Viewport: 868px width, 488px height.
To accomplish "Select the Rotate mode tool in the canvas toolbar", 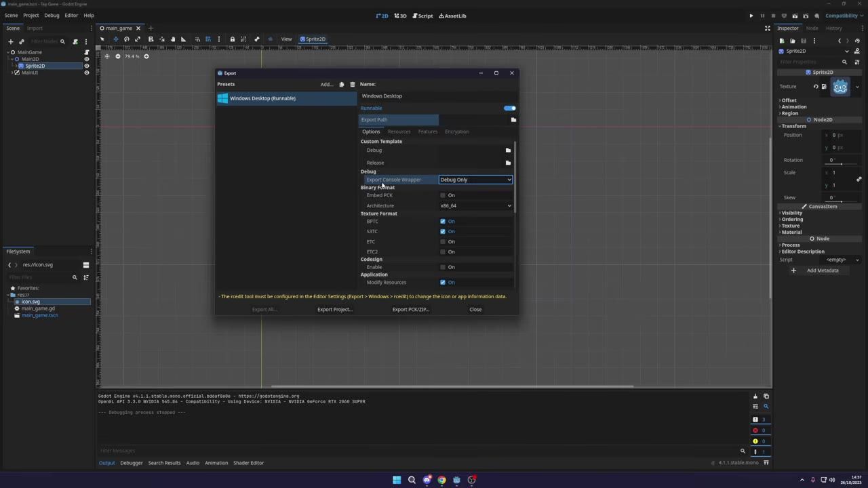I will click(x=126, y=39).
